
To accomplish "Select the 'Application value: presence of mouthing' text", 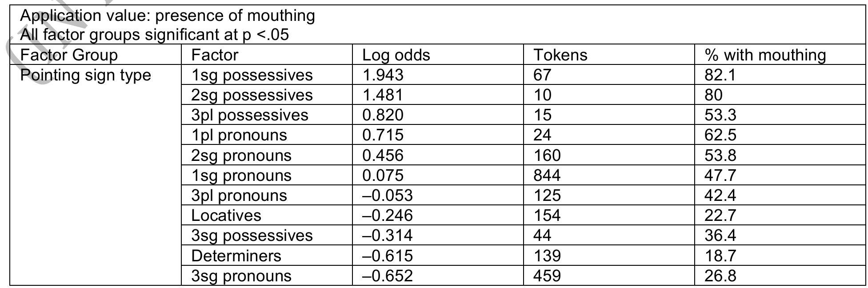I will (168, 16).
